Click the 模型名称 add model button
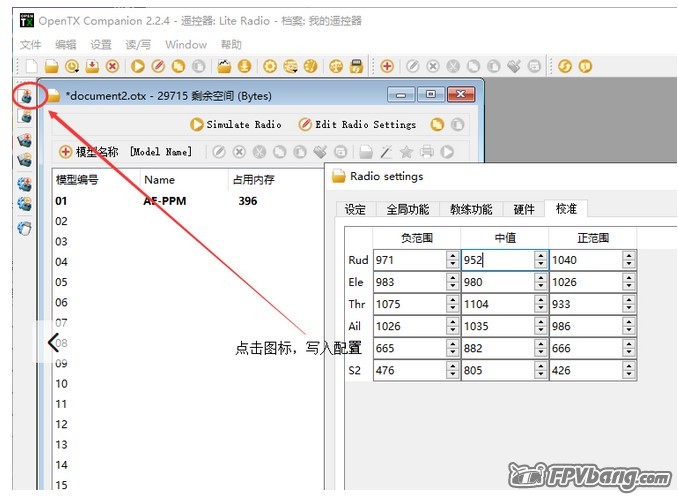This screenshot has height=499, width=678. click(x=88, y=152)
